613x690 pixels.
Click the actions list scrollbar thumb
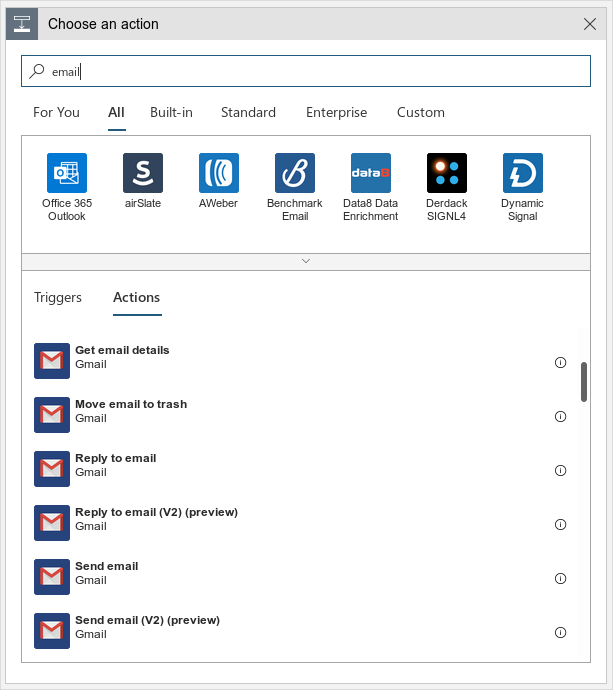pos(584,381)
